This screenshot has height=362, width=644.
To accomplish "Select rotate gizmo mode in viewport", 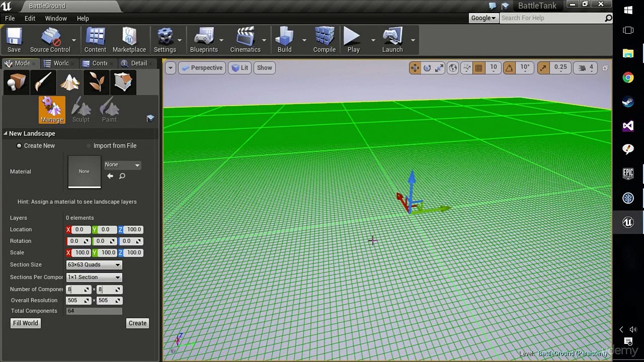I will [x=427, y=68].
